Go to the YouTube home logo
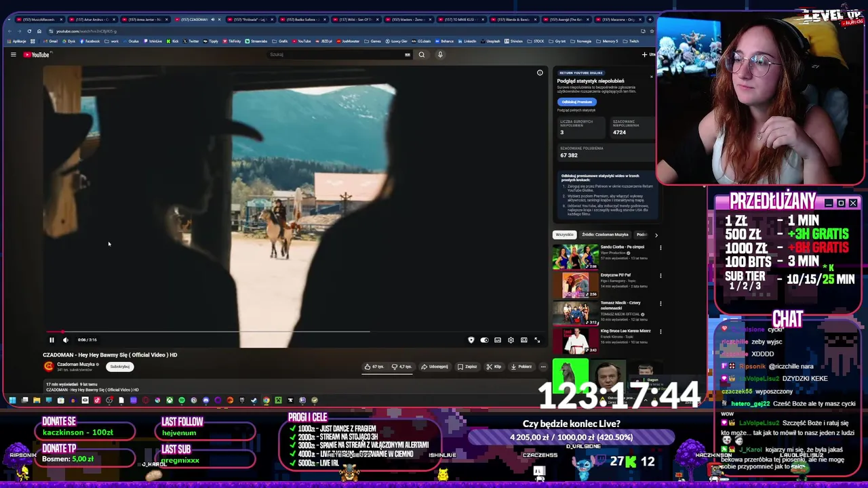868x488 pixels. pyautogui.click(x=37, y=54)
